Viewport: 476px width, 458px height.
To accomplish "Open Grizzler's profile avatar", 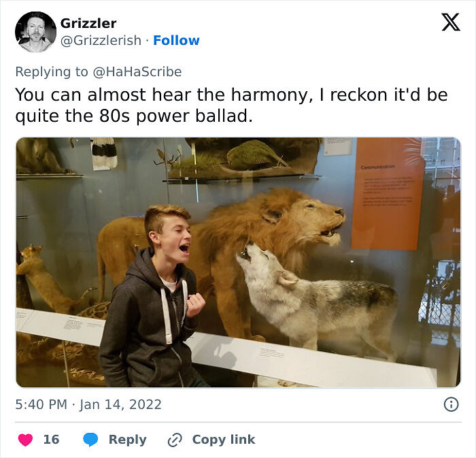I will [x=35, y=32].
